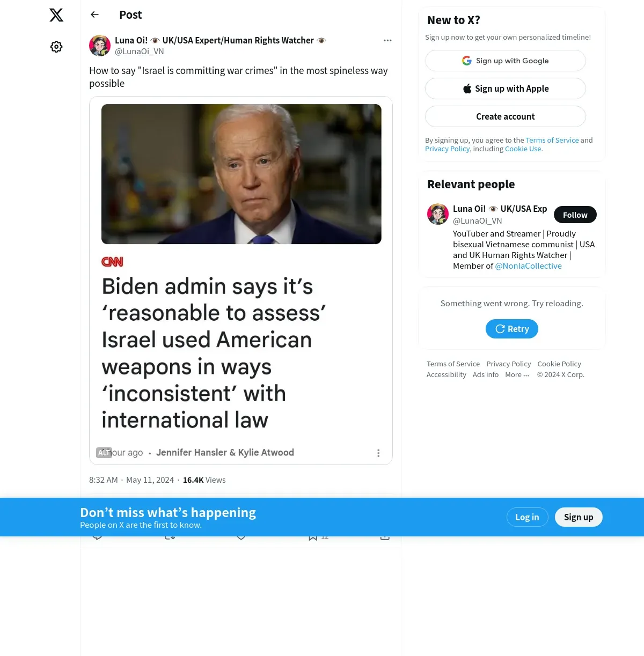Click Luna Oi! avatar in post header
Screen dimensions: 644x656
click(x=100, y=46)
